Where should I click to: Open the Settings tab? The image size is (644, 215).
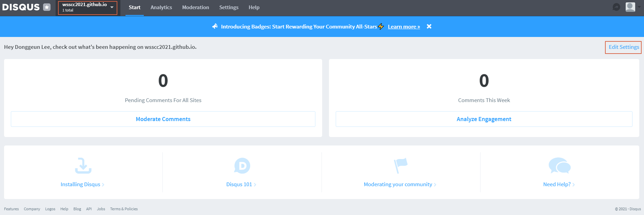[229, 7]
